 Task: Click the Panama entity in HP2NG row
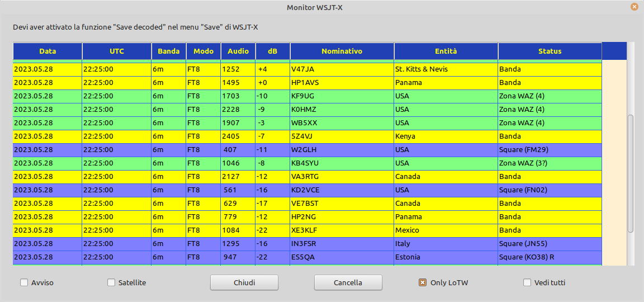446,217
